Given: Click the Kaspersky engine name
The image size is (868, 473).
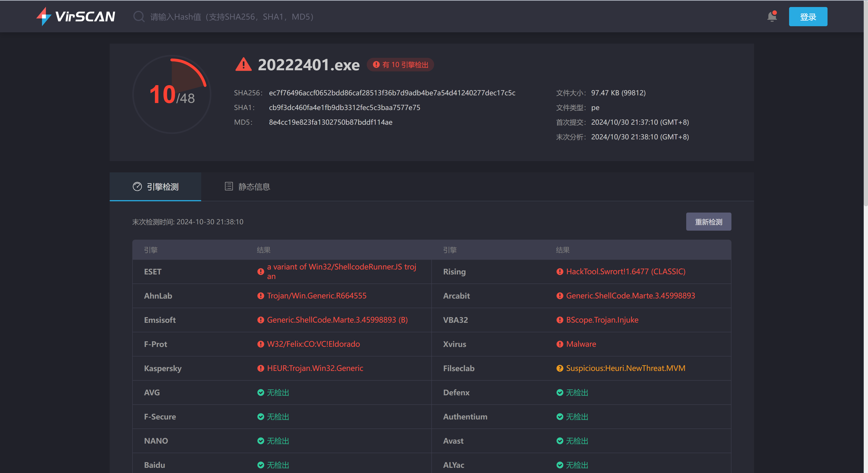Looking at the screenshot, I should [x=163, y=368].
